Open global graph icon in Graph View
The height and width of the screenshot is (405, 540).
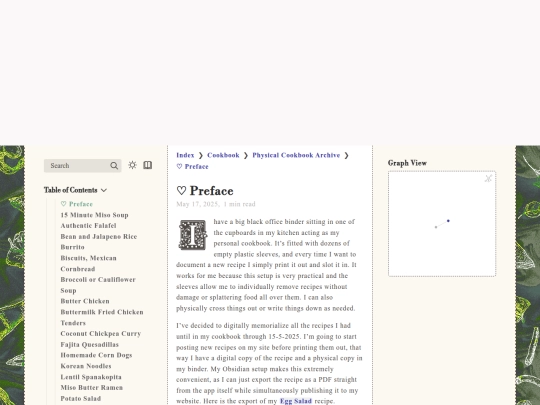(488, 178)
